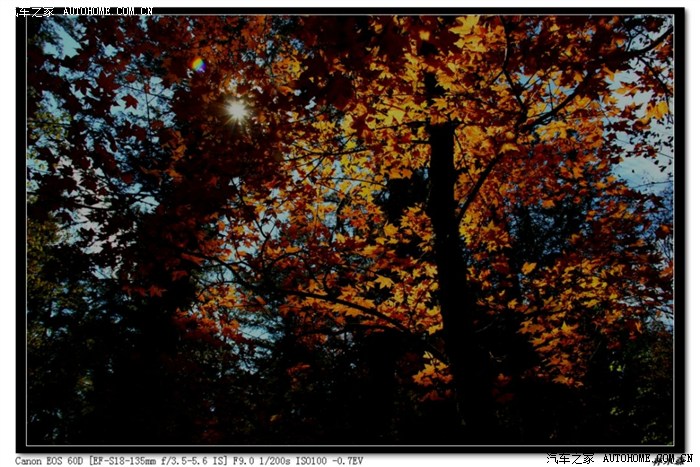This screenshot has width=700, height=467.
Task: Click the blue sky patch at right edge
Action: tap(645, 170)
